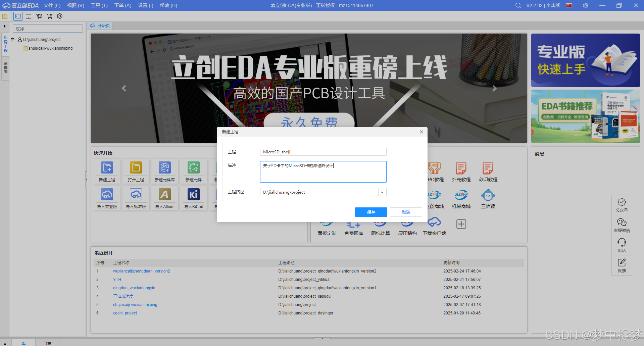644x346 pixels.
Task: Click the 工程 name input field
Action: coord(323,152)
